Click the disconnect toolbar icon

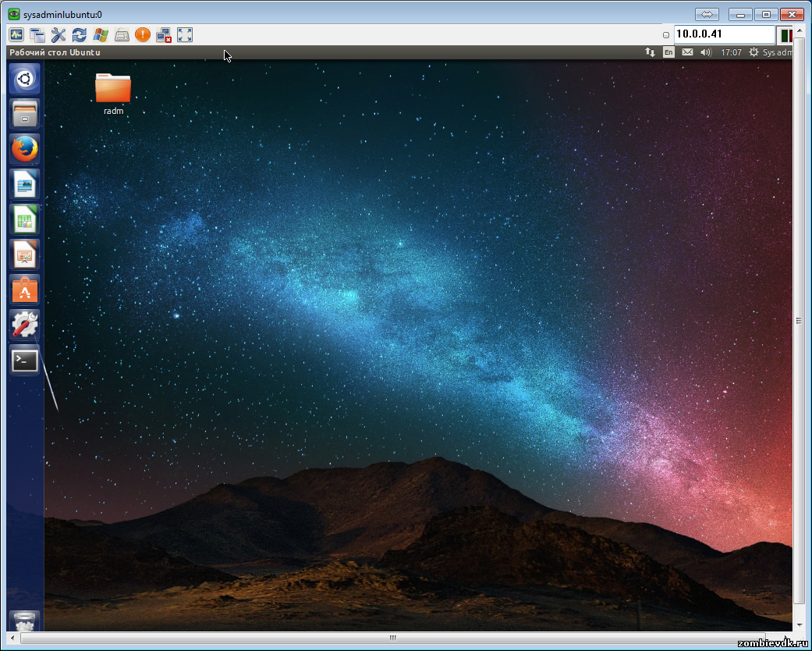pyautogui.click(x=164, y=34)
